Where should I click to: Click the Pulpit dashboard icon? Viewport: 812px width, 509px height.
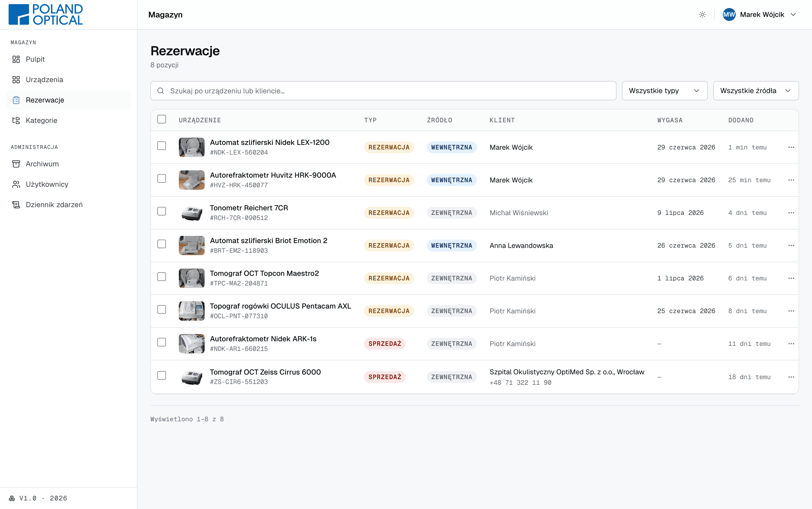16,59
